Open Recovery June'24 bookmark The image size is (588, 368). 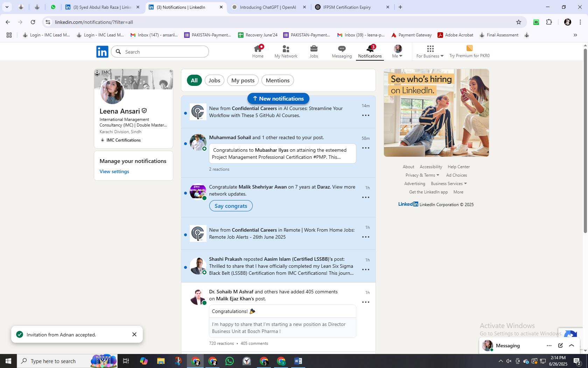coord(258,35)
